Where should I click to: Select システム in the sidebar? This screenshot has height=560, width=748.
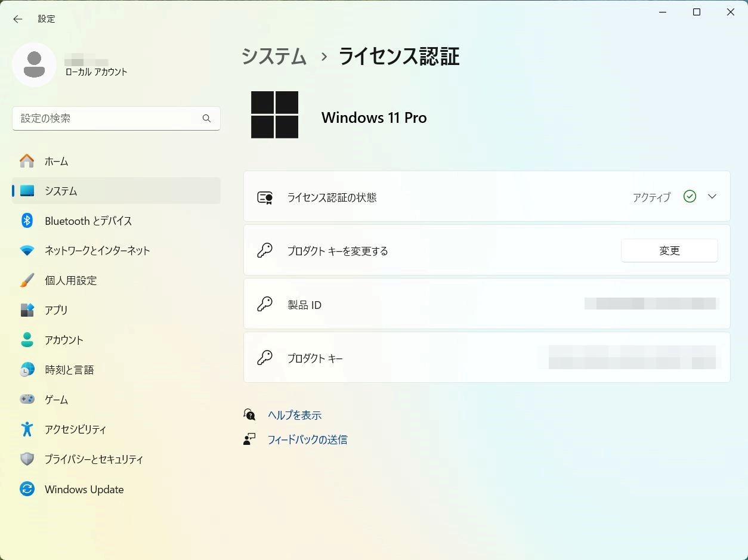click(x=116, y=191)
